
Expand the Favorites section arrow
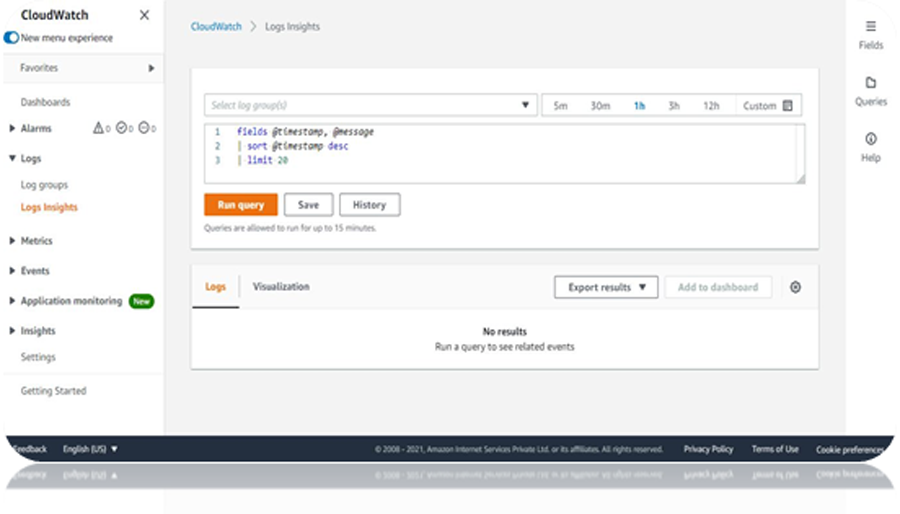151,68
